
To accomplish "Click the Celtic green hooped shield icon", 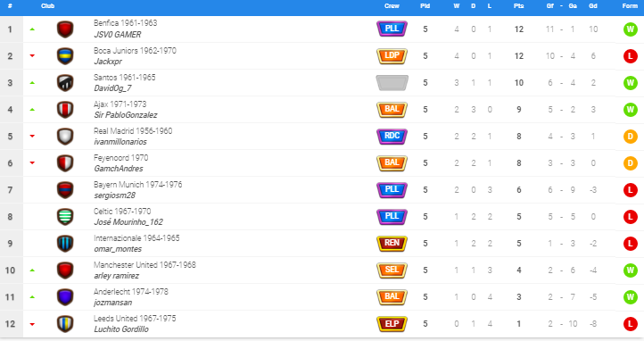I will tap(65, 217).
